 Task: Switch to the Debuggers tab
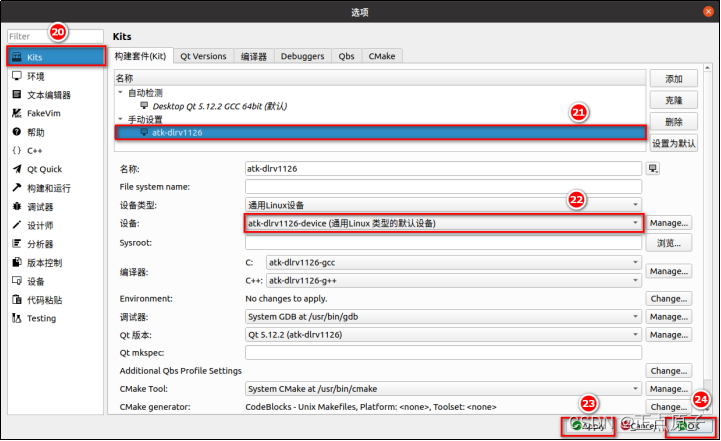[303, 56]
